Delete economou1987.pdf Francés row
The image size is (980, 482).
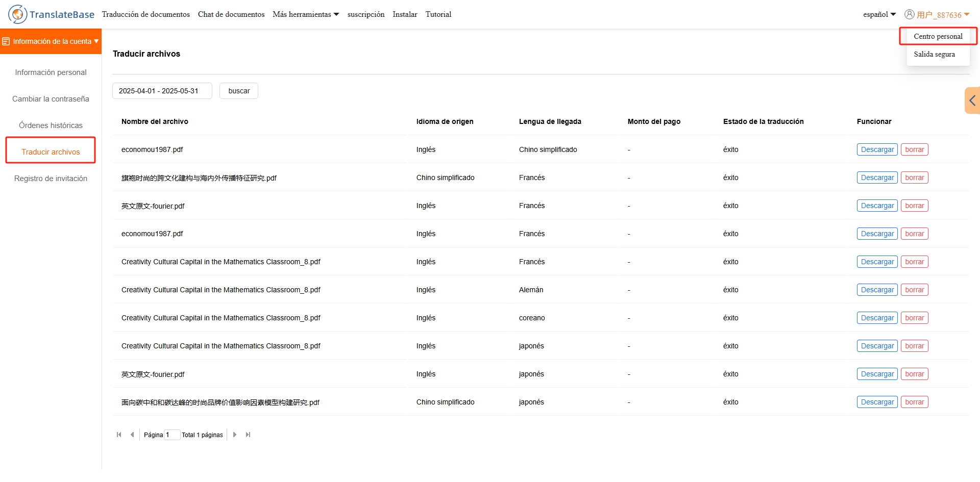(x=915, y=234)
